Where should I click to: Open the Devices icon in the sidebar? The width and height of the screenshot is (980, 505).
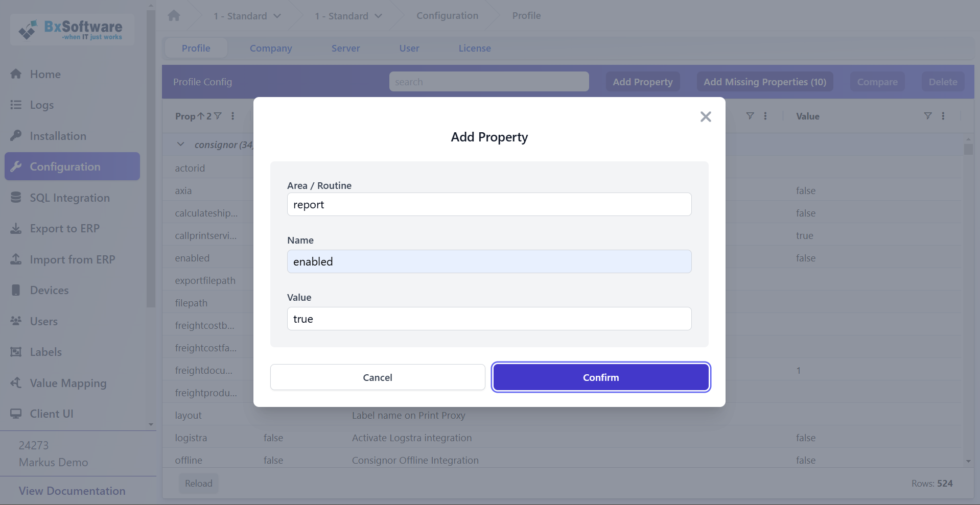click(x=17, y=290)
